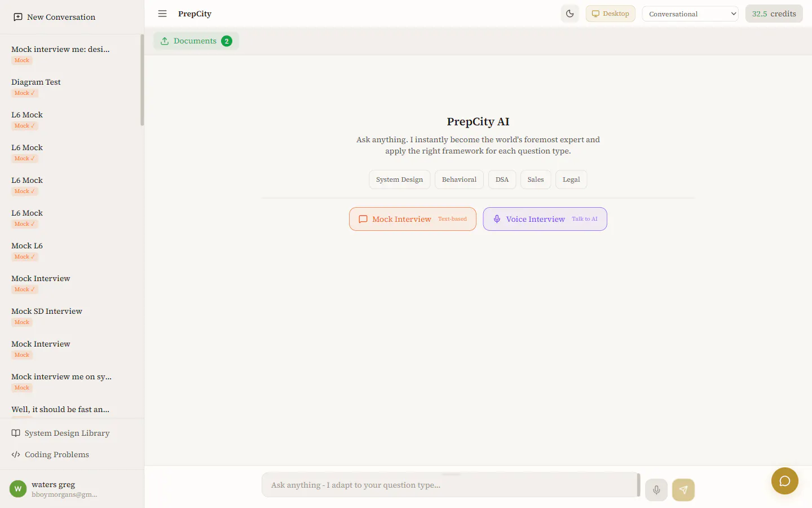Open the floating chat support bubble
This screenshot has width=812, height=508.
pyautogui.click(x=785, y=481)
